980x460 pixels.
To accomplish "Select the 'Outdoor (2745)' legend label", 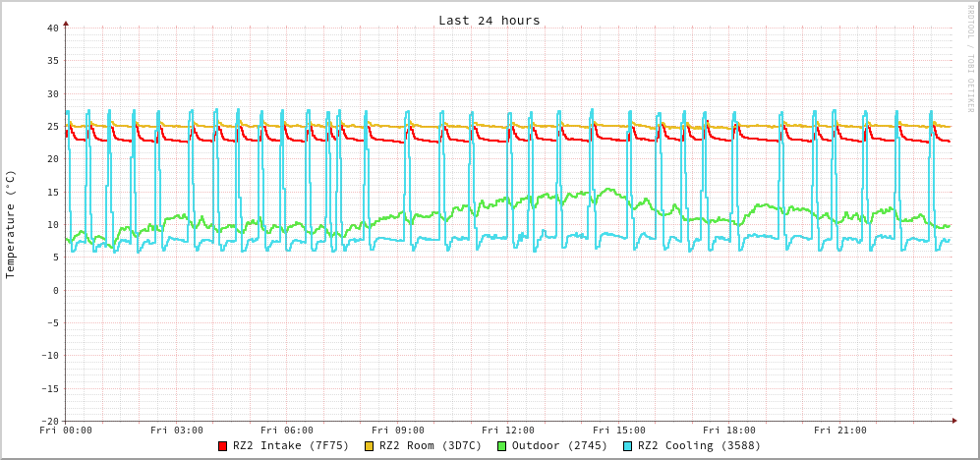I will (559, 446).
